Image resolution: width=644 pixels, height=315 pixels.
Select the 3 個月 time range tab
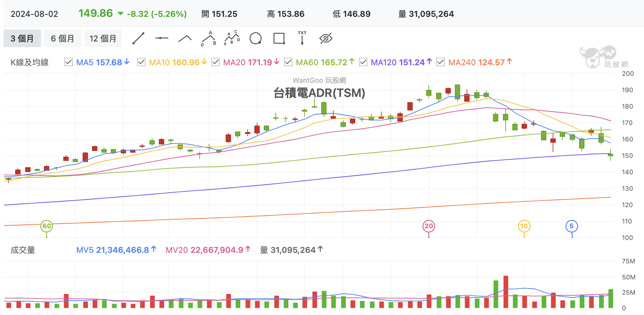point(22,38)
